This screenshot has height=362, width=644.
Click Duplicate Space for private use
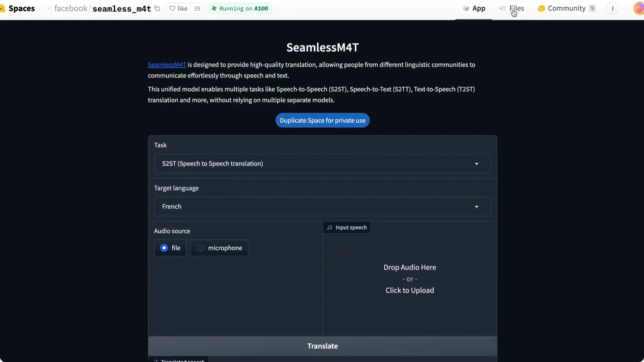point(322,120)
